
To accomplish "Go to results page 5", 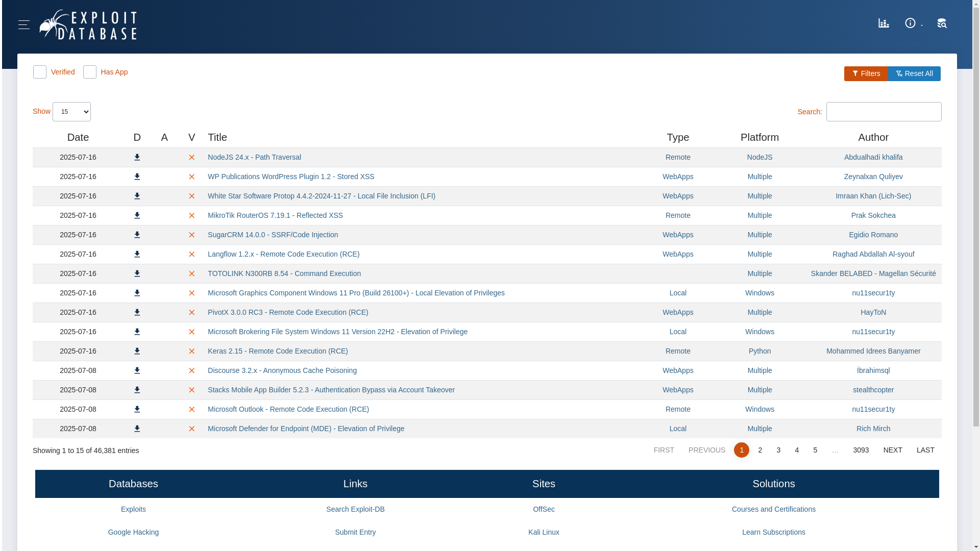I will point(815,450).
